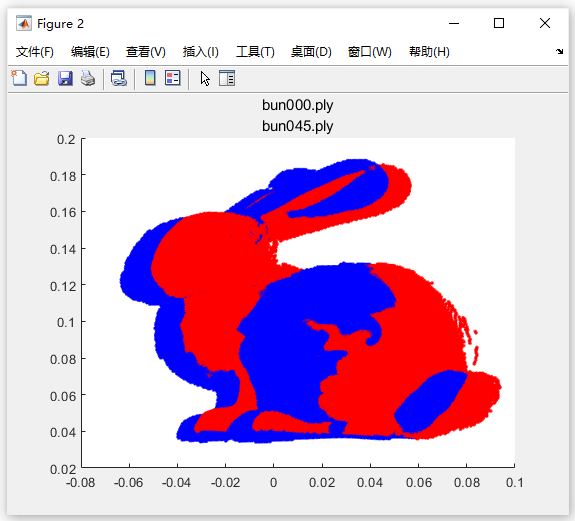Open the 插入(I) menu
Image resolution: width=575 pixels, height=521 pixels.
201,52
